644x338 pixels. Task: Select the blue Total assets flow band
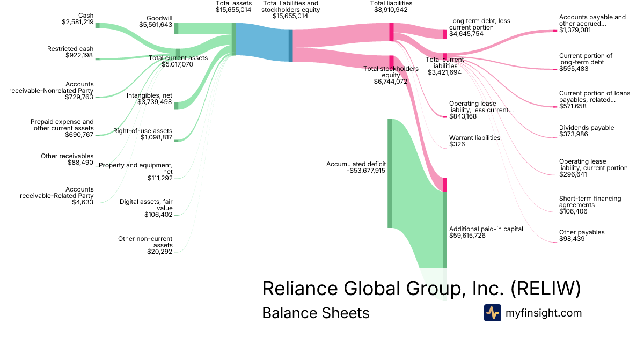262,40
